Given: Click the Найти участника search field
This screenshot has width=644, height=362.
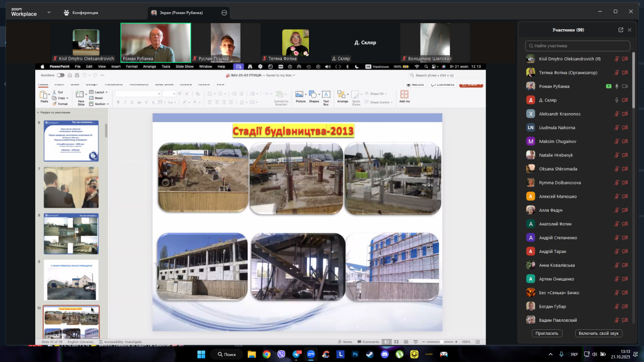Looking at the screenshot, I should pos(578,46).
